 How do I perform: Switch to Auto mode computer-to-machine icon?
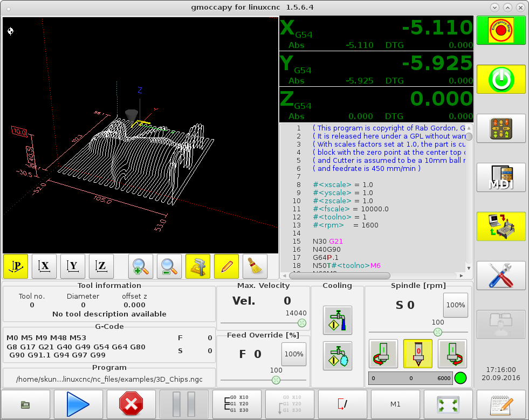pos(501,226)
